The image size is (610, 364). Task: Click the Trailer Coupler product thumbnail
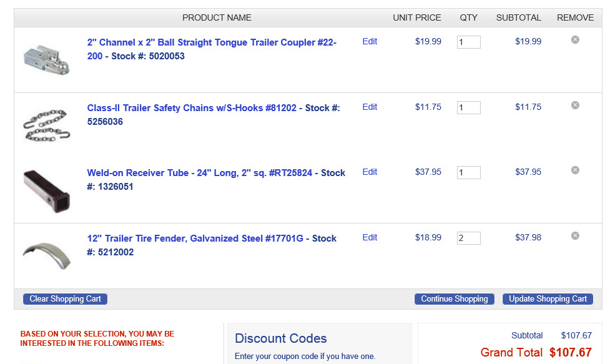pos(47,59)
